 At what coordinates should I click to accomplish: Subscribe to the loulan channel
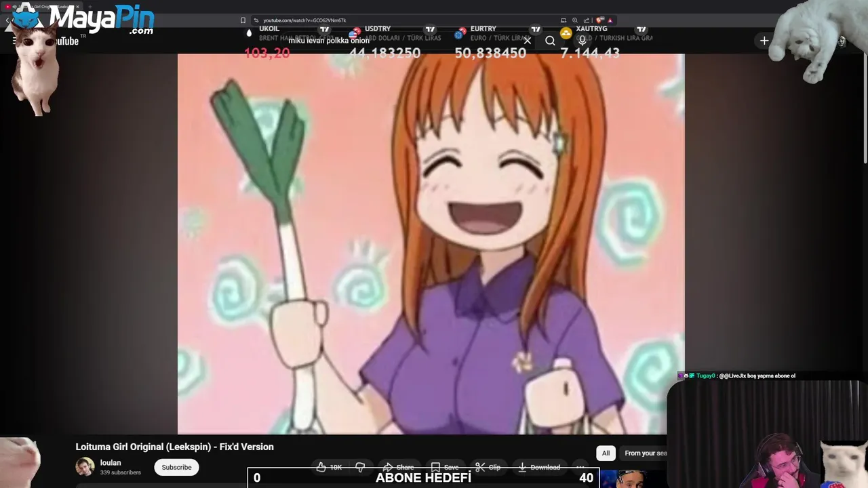(176, 467)
